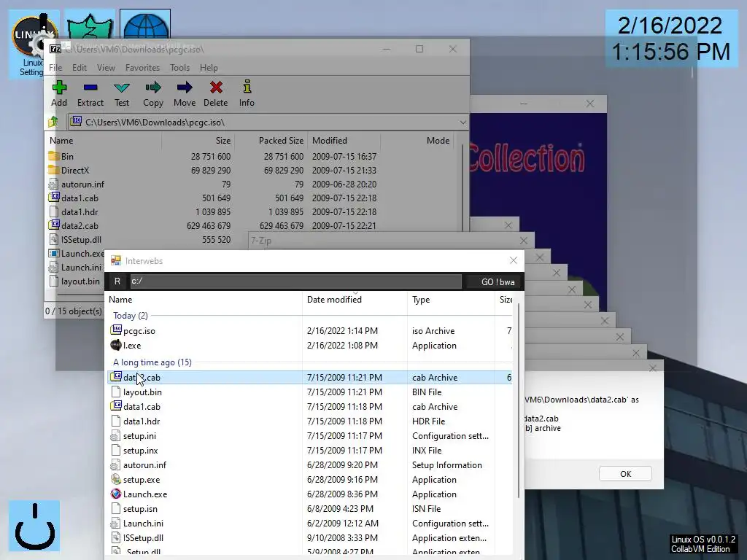The height and width of the screenshot is (560, 747).
Task: Click the Delete toolbar icon in 7-Zip
Action: point(216,87)
